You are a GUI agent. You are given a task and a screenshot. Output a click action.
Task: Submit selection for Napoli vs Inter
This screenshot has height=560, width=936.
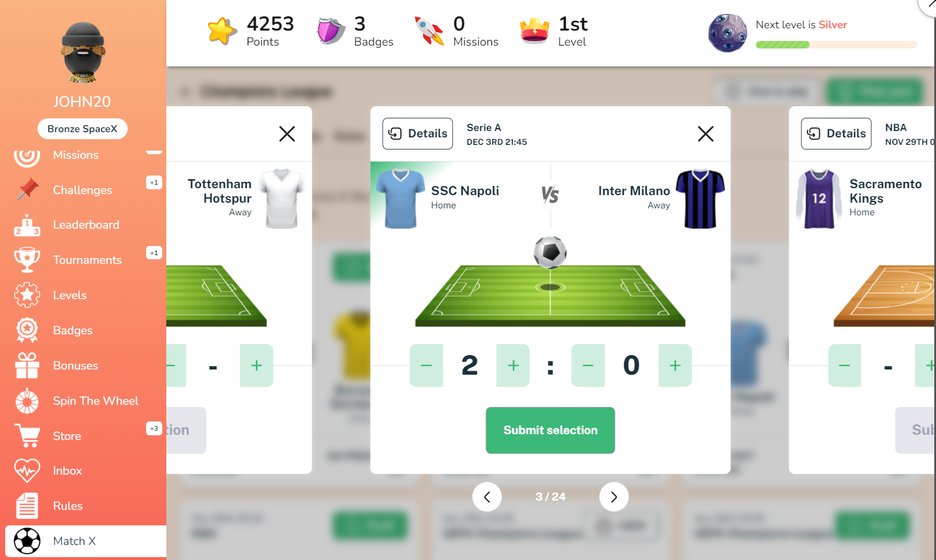click(x=550, y=430)
